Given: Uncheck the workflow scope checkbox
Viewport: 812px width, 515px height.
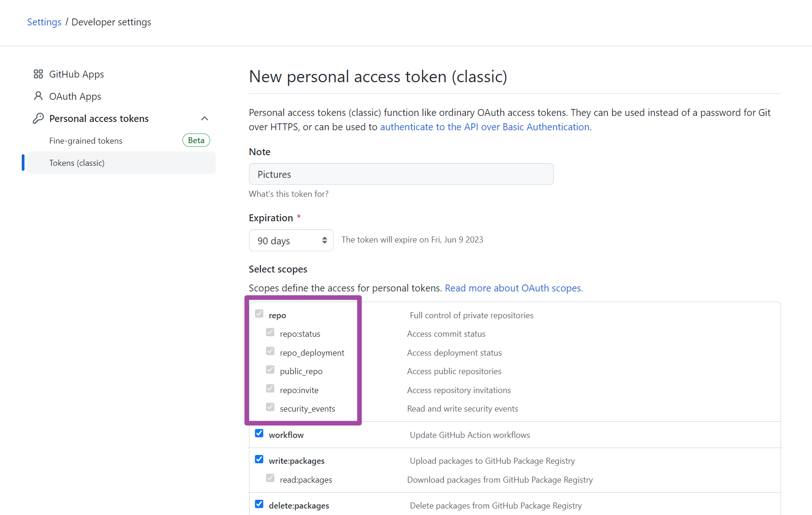Looking at the screenshot, I should (259, 433).
